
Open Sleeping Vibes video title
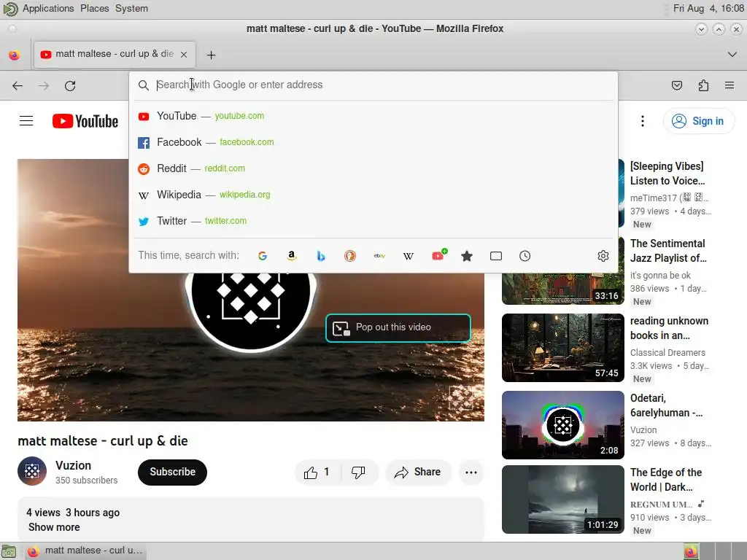click(x=667, y=174)
